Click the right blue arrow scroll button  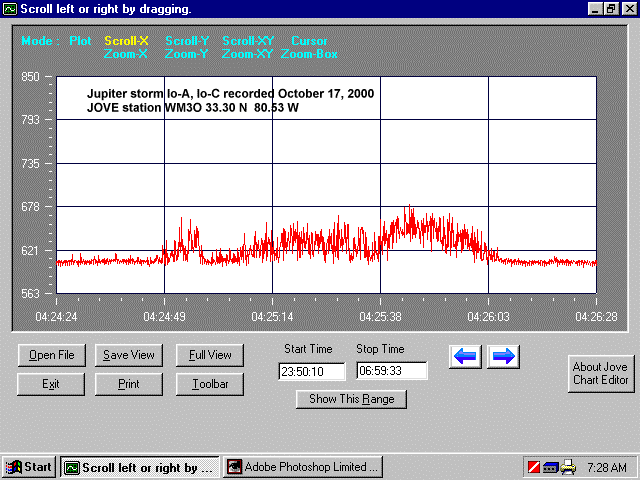pyautogui.click(x=503, y=356)
